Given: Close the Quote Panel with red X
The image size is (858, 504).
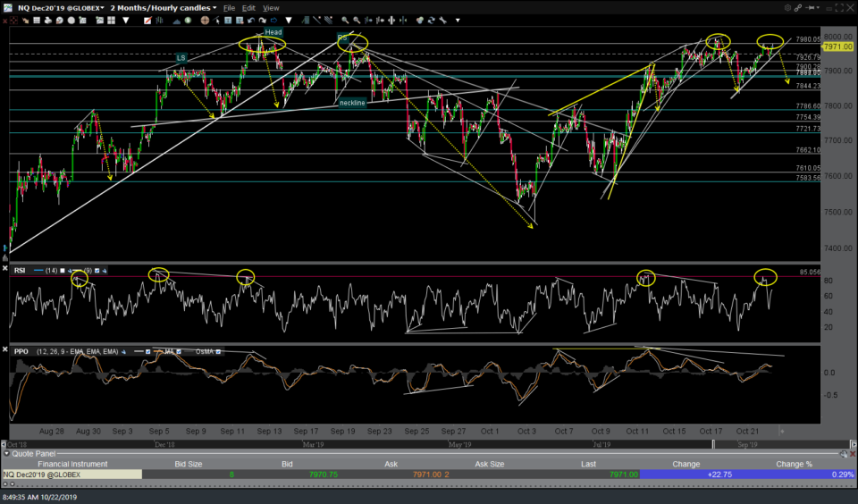Looking at the screenshot, I should coord(853,454).
